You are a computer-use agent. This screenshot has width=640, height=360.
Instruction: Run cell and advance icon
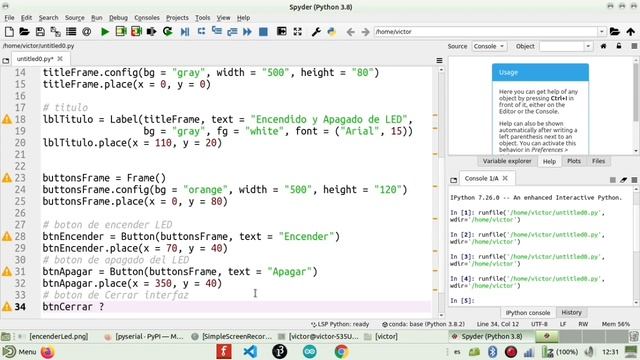136,31
